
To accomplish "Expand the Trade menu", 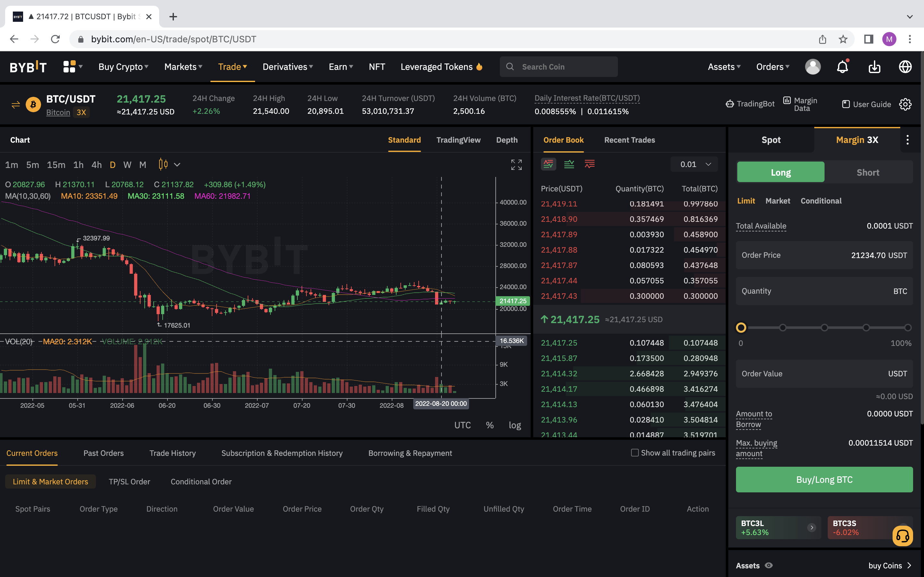I will (x=232, y=66).
